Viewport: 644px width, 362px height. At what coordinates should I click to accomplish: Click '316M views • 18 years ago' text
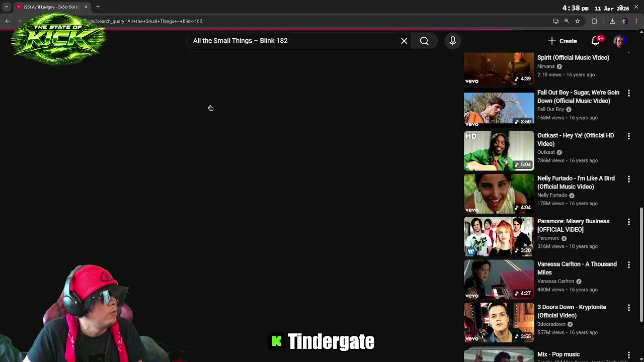tap(568, 246)
